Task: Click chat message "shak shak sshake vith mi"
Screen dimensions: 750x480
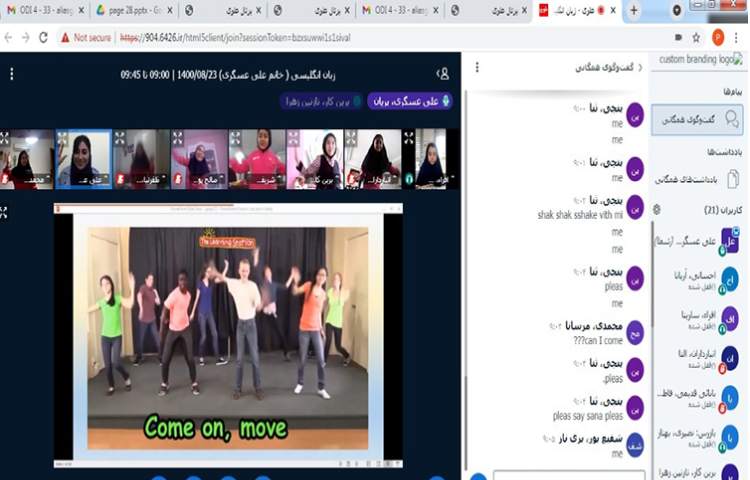Action: pos(580,215)
